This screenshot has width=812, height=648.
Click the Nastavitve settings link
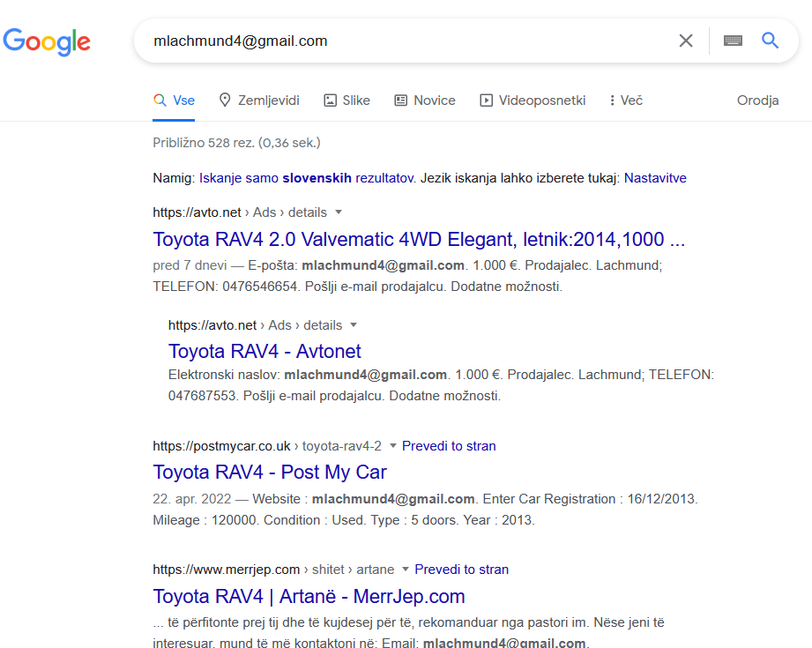point(655,178)
